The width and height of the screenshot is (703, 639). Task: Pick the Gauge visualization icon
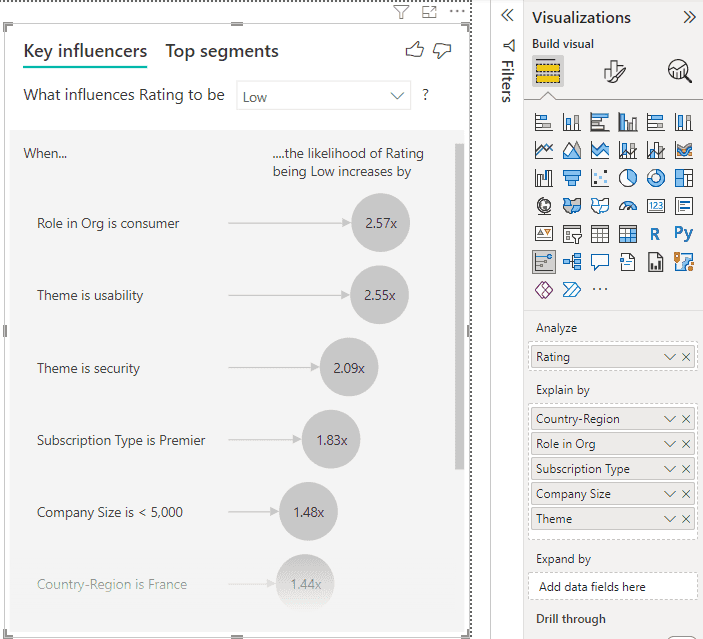pos(628,206)
